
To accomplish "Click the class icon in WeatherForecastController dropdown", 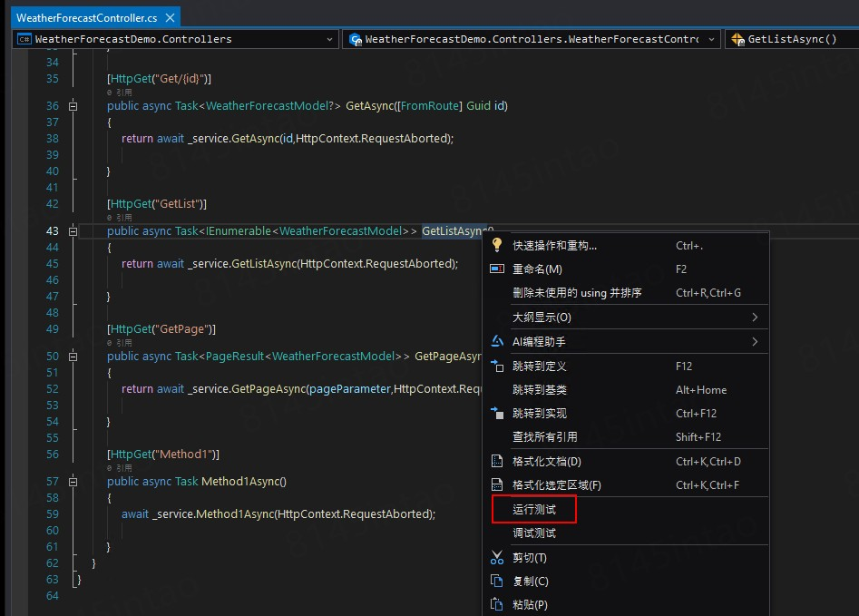I will (x=356, y=39).
